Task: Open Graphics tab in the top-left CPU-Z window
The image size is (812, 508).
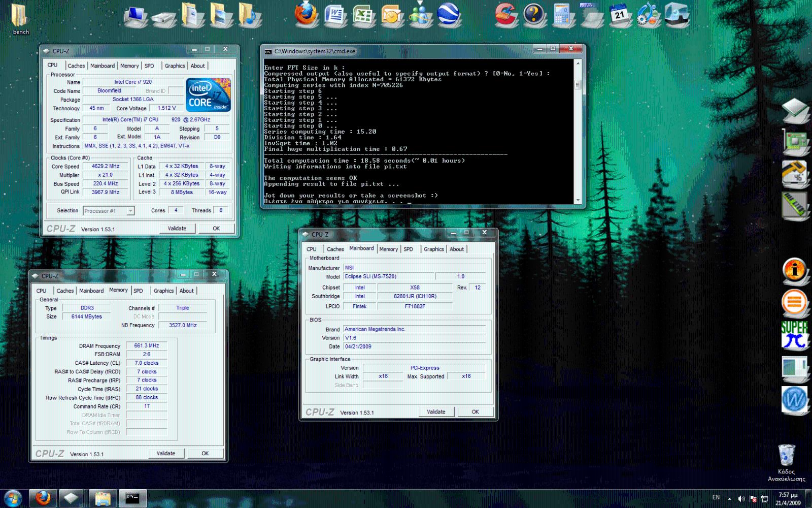Action: pos(175,66)
